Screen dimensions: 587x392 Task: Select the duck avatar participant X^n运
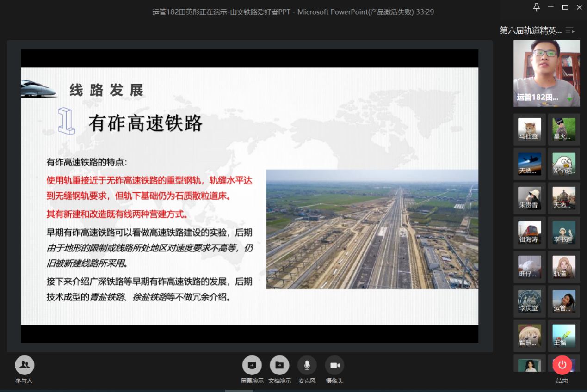tap(564, 164)
